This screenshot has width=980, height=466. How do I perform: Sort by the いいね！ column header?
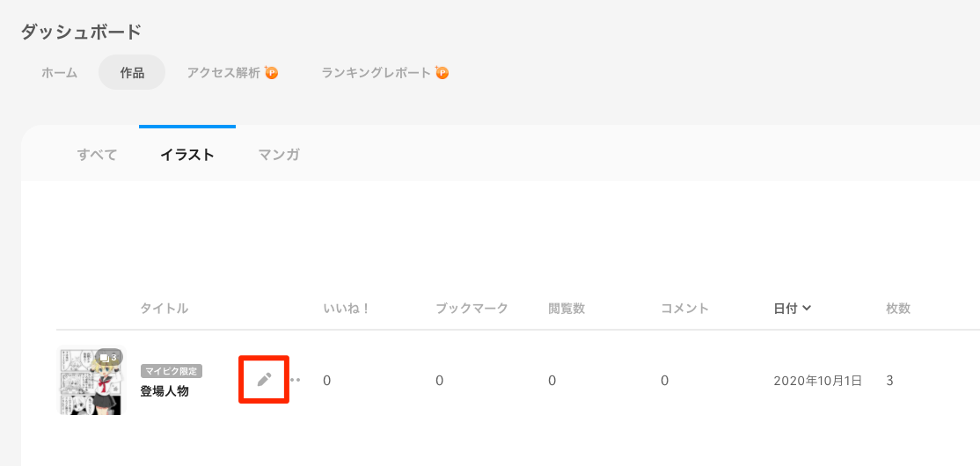point(347,308)
